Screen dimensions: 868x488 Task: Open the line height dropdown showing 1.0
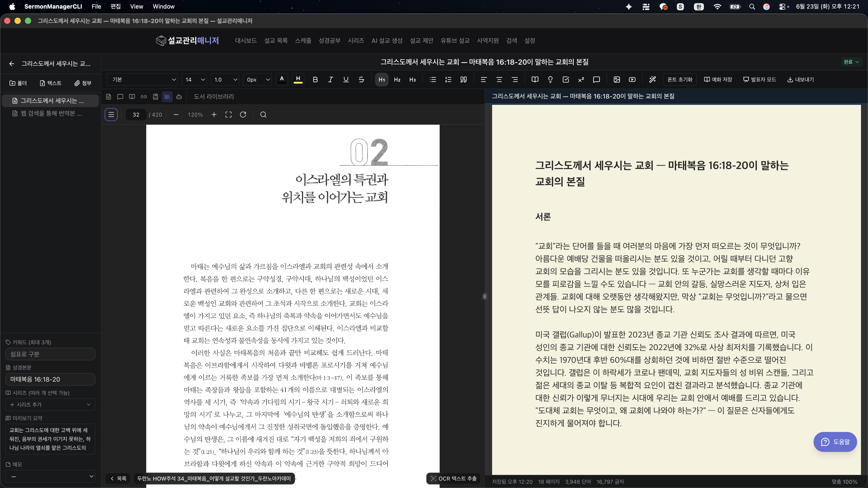click(225, 80)
